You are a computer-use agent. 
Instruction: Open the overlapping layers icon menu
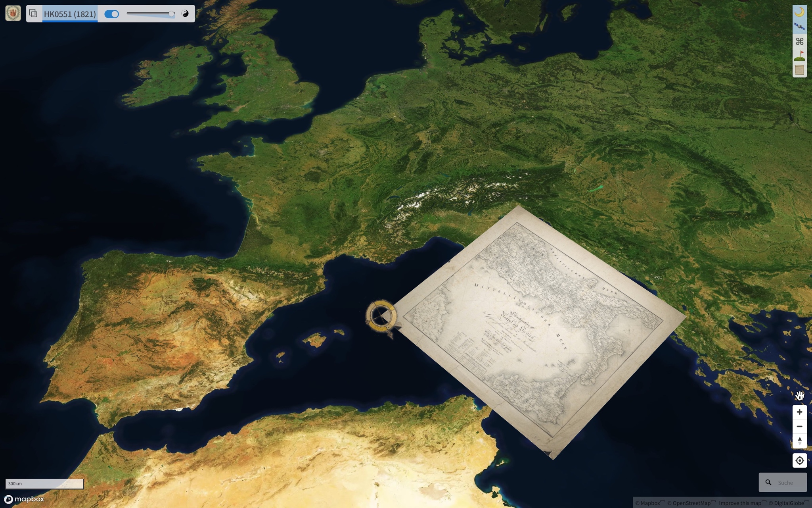tap(33, 13)
